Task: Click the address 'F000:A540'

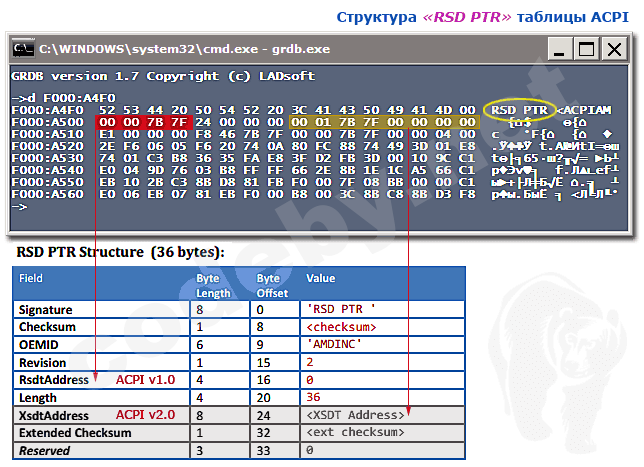Action: (47, 170)
